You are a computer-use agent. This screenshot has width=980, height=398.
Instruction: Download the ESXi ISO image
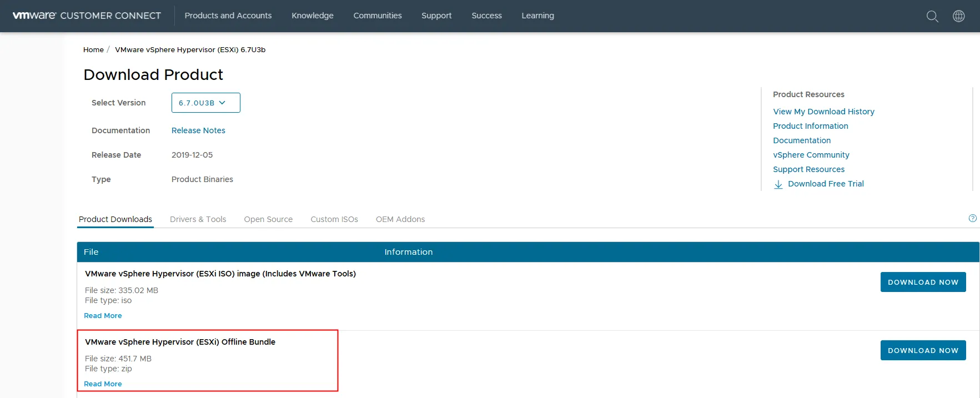(923, 282)
